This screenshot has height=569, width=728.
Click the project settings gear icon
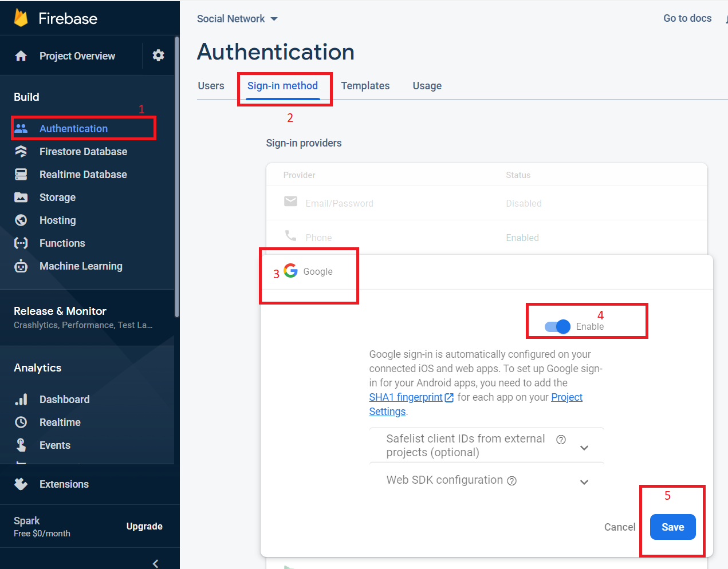(159, 56)
